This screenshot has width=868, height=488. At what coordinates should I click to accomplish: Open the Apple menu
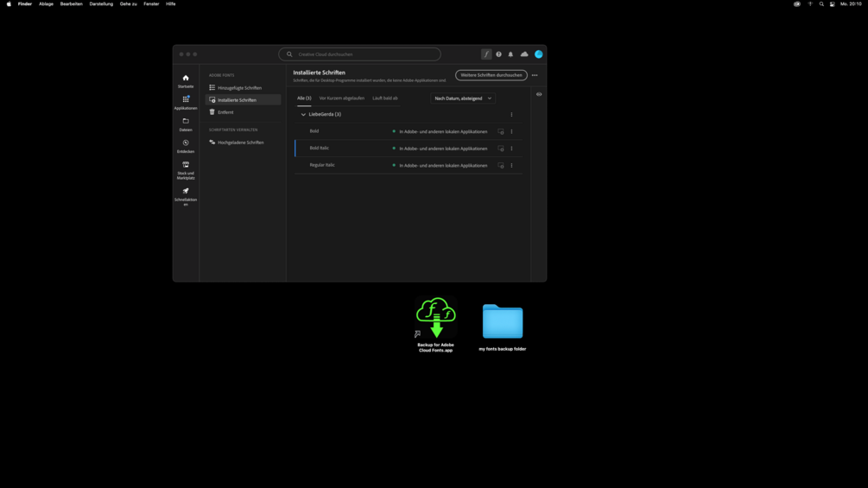(x=9, y=3)
